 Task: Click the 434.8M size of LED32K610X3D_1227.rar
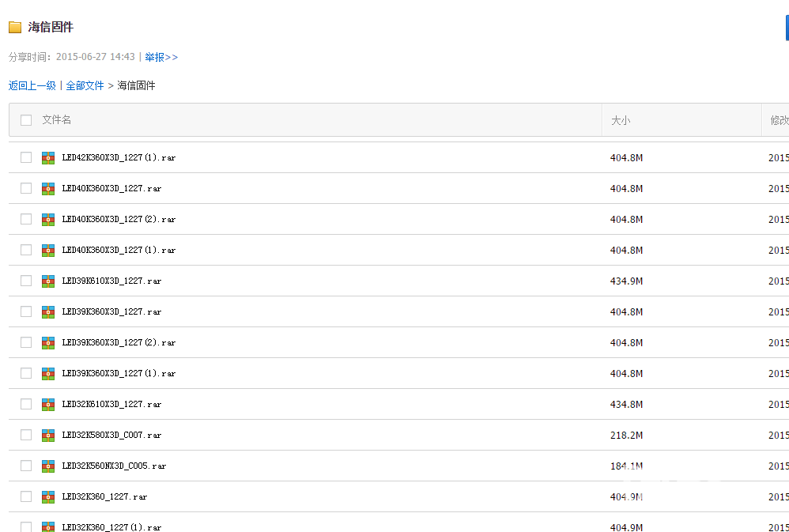(x=626, y=404)
